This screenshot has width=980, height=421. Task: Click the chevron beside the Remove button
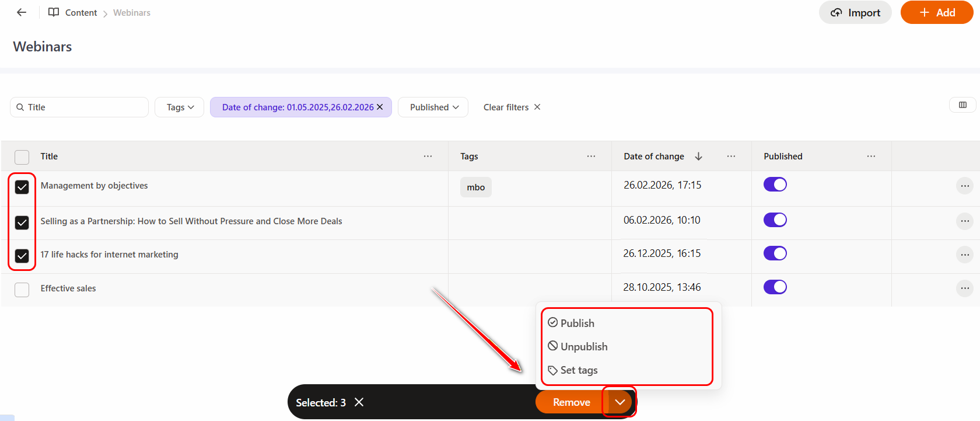(x=619, y=402)
